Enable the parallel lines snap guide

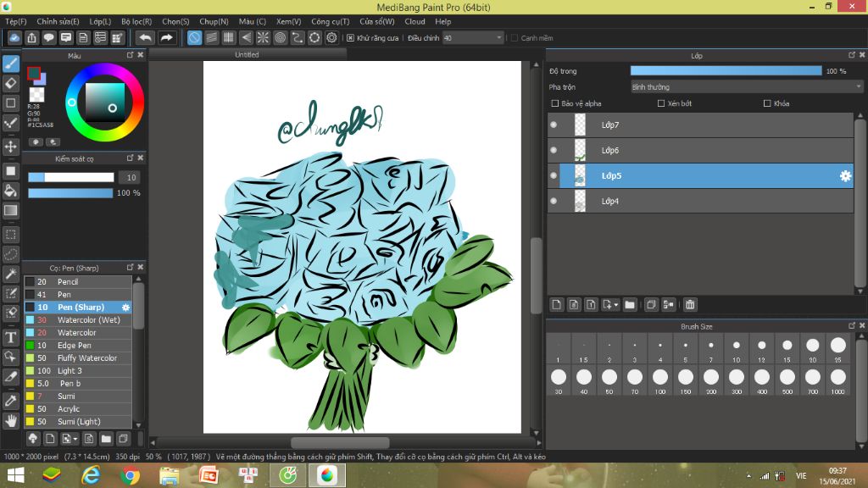pos(211,37)
